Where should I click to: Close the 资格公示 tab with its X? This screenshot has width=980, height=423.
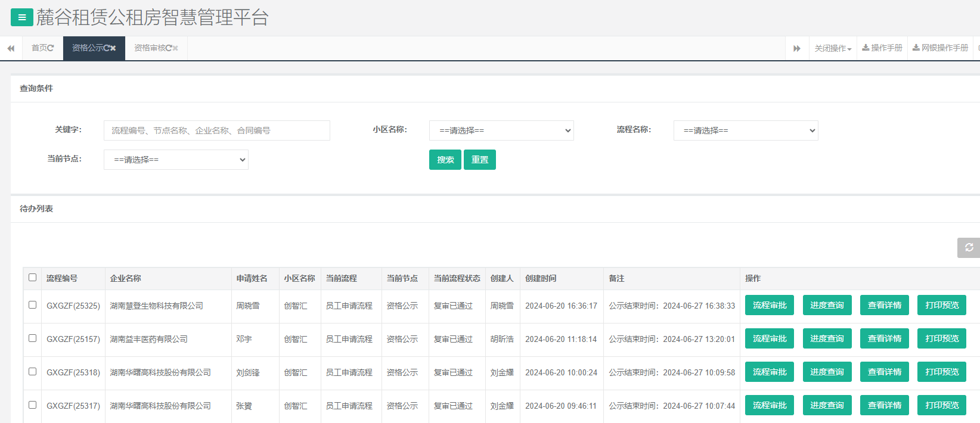pyautogui.click(x=113, y=48)
